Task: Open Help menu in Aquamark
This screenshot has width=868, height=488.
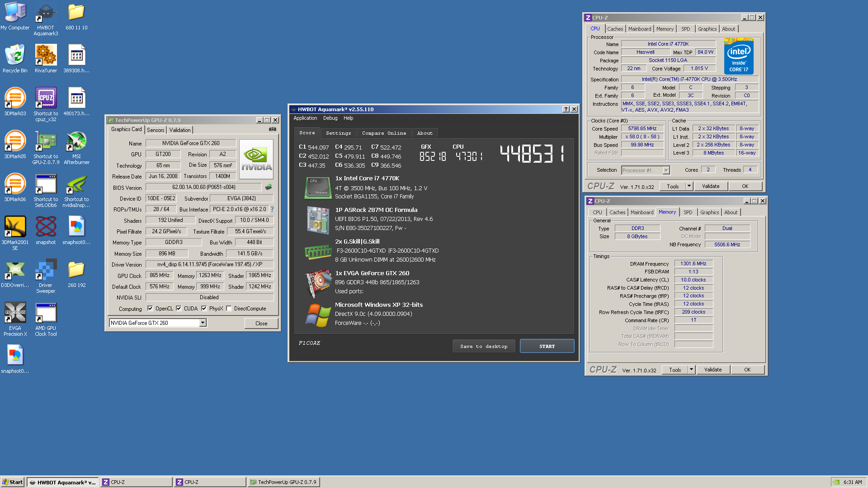Action: [348, 118]
